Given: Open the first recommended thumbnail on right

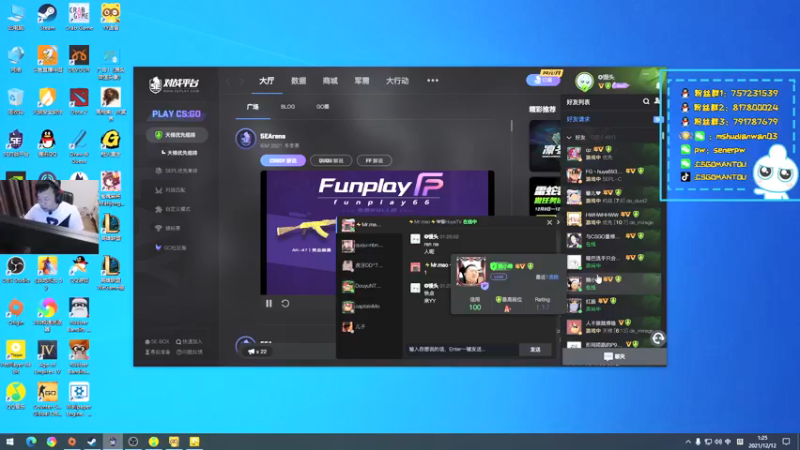Looking at the screenshot, I should click(545, 146).
